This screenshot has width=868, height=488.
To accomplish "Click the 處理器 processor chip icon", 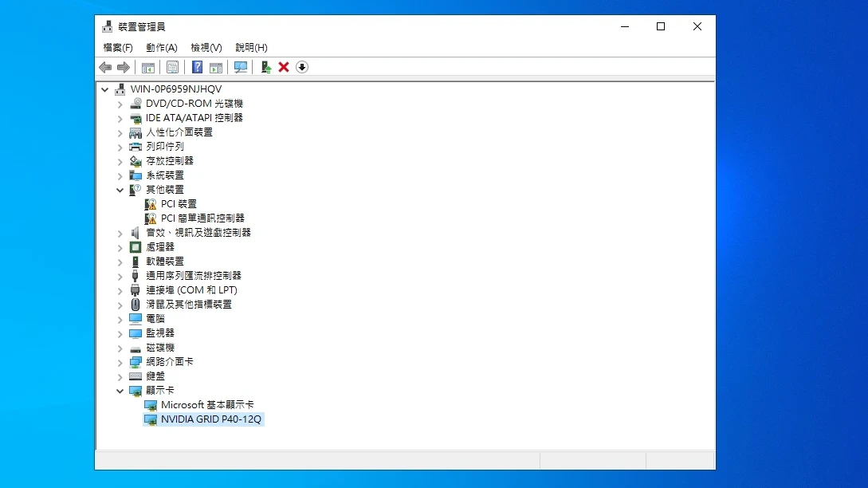I will (136, 247).
